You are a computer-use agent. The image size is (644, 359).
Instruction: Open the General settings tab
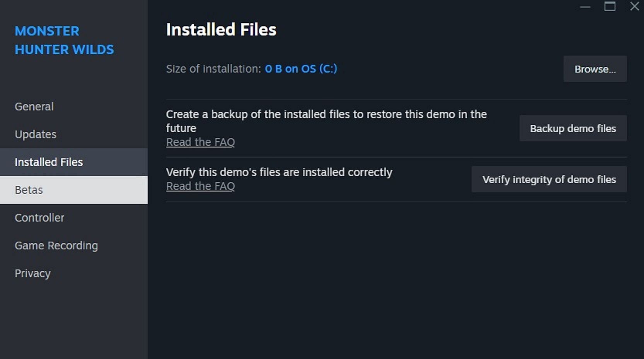coord(34,107)
